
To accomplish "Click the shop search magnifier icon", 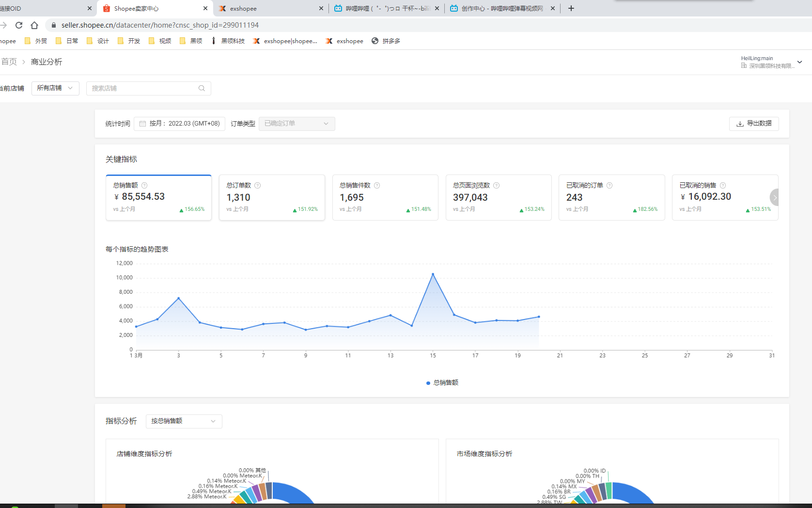I will pyautogui.click(x=202, y=88).
